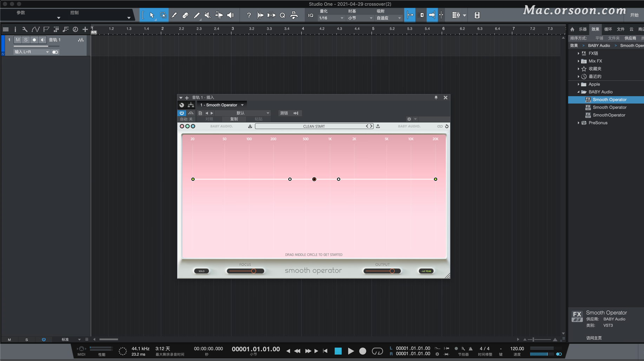Click the Record button in transport

363,351
